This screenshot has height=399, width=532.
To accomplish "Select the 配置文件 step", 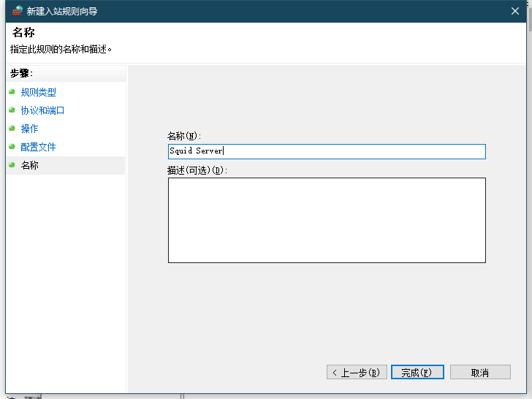I will [x=38, y=147].
